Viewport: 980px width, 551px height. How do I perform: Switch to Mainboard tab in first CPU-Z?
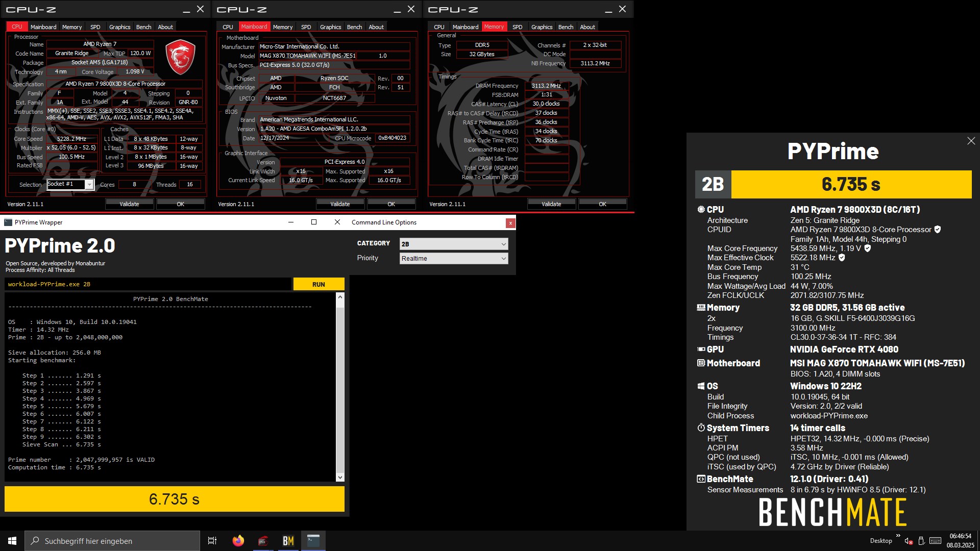point(43,27)
